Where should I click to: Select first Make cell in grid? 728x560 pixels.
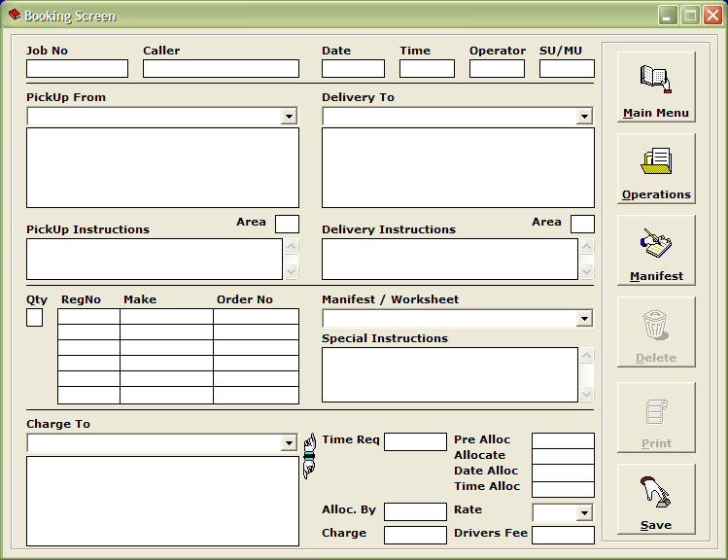point(166,317)
